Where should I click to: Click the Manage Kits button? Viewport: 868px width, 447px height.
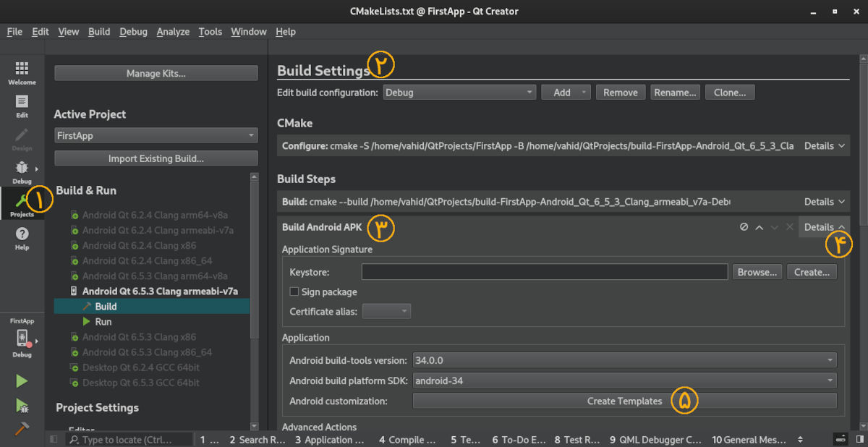156,73
